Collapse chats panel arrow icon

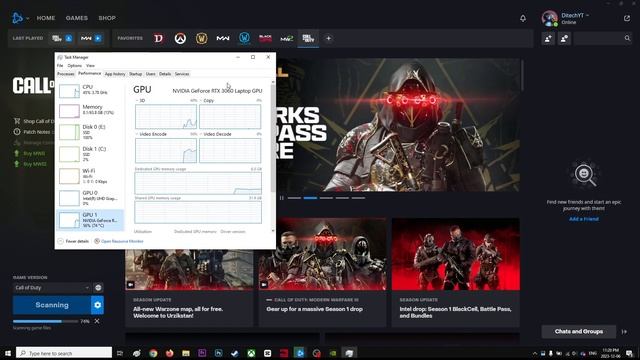tap(624, 332)
